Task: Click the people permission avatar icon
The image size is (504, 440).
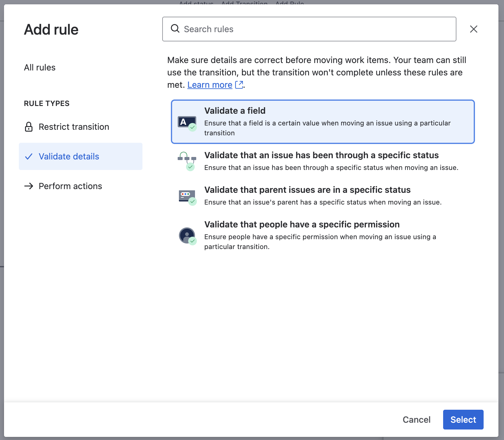Action: [x=187, y=236]
